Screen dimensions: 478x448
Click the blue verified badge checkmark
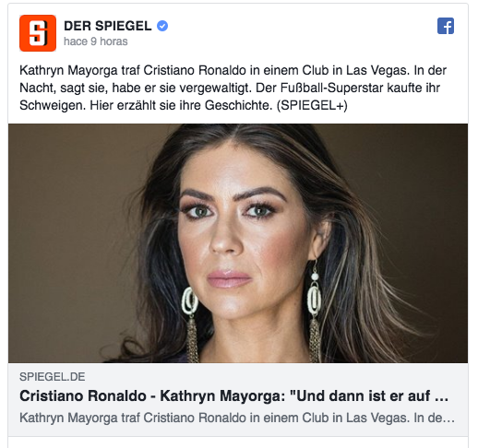click(162, 26)
